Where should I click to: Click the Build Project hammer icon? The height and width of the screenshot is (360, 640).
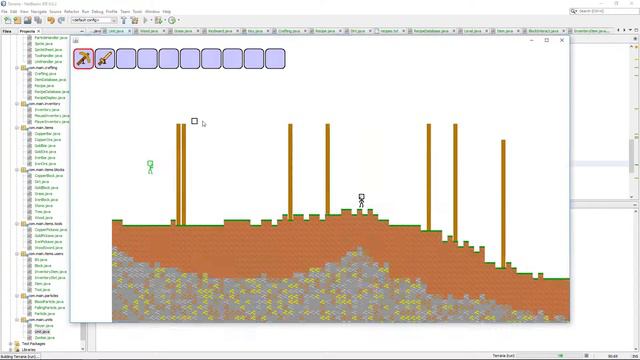124,20
